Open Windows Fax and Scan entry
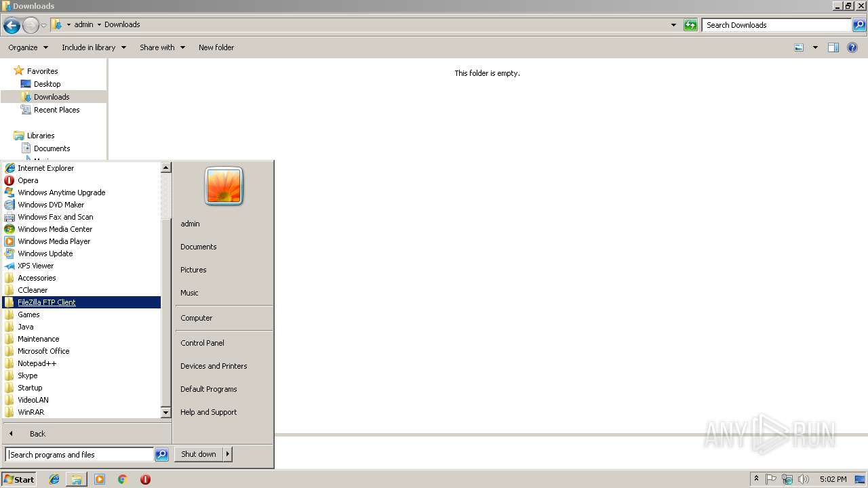868x488 pixels. point(81,217)
